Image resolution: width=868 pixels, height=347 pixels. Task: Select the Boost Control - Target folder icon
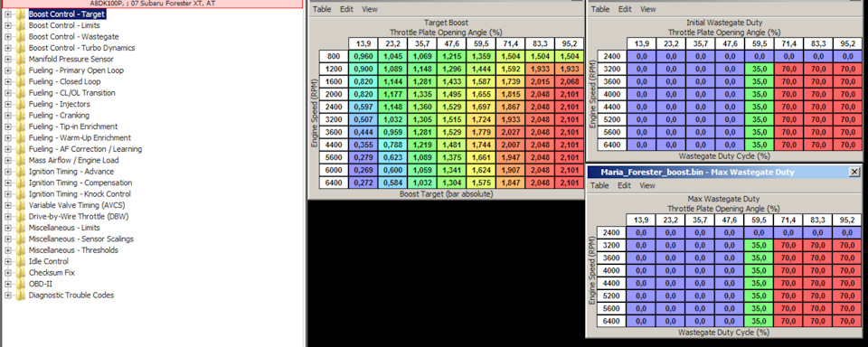click(x=21, y=14)
